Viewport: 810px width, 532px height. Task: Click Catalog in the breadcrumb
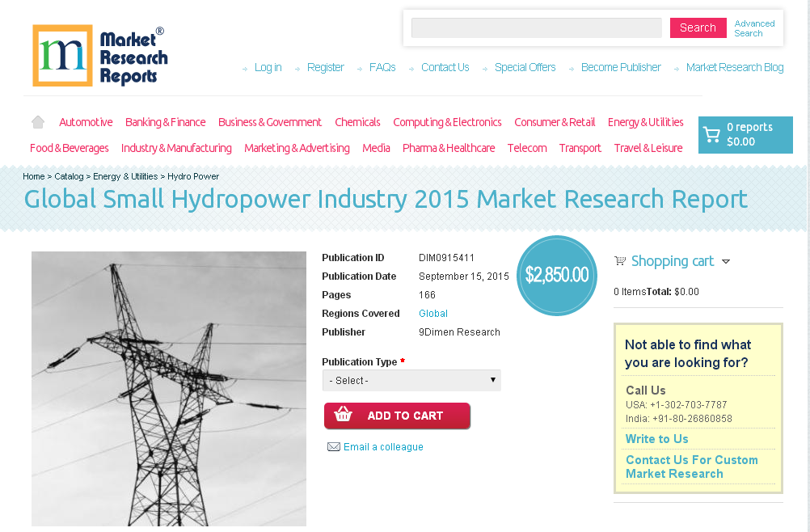[69, 176]
